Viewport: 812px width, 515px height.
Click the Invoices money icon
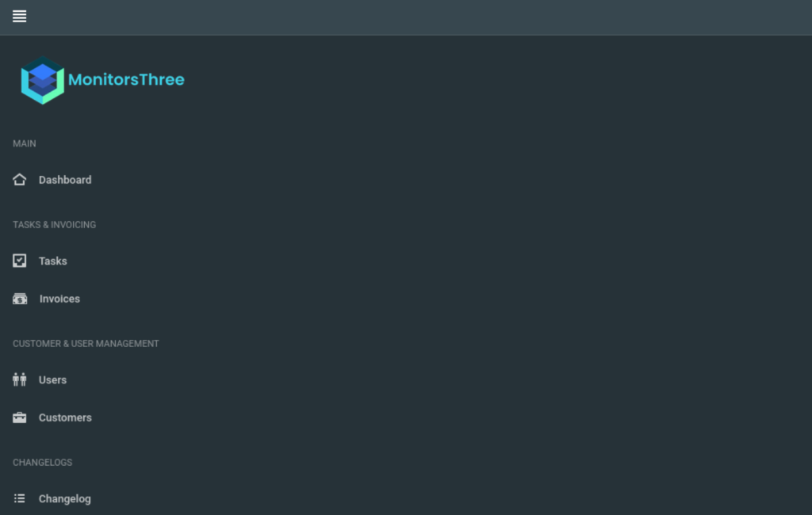coord(20,299)
